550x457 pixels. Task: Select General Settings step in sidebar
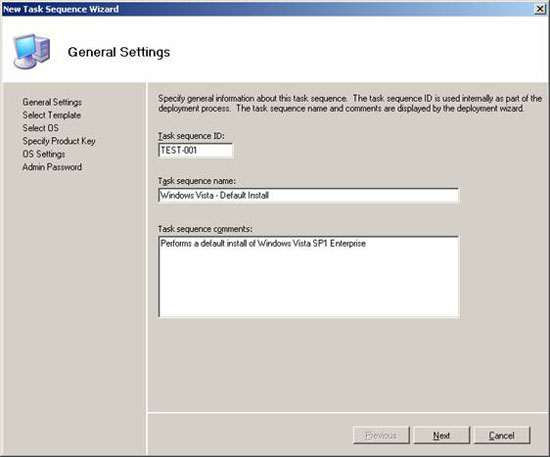(52, 102)
